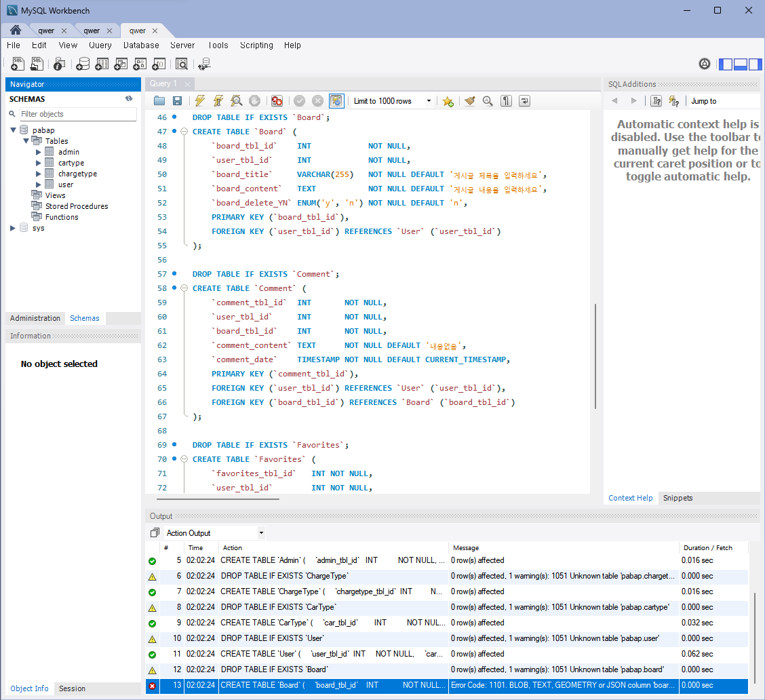Screen dimensions: 765x700
Task: Click the Jump to link in SQL Additions
Action: 703,100
